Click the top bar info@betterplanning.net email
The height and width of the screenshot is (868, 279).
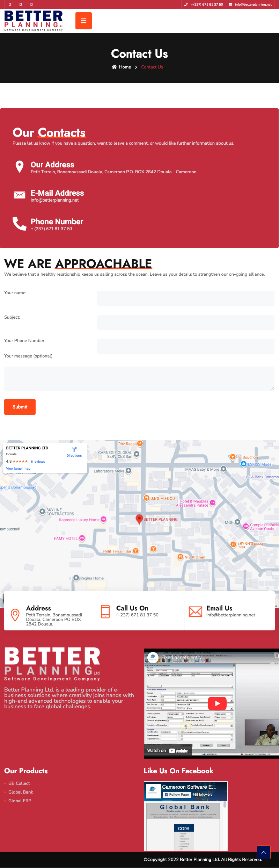[253, 5]
